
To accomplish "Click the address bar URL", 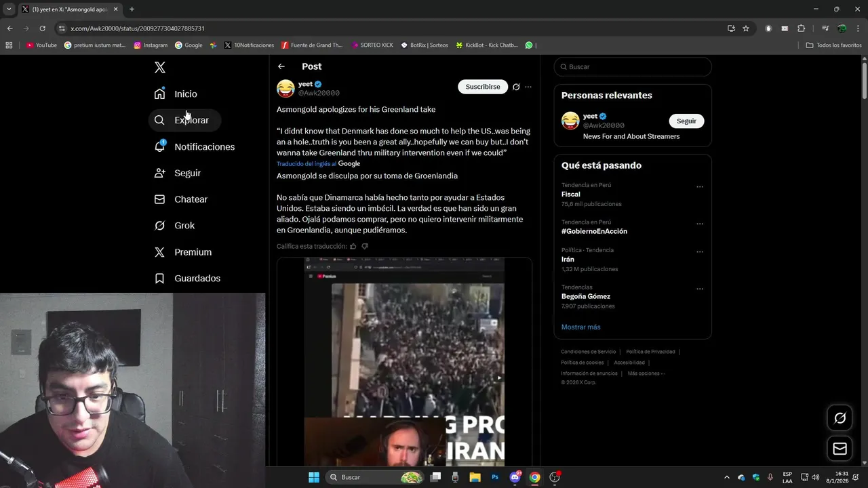I will point(138,28).
